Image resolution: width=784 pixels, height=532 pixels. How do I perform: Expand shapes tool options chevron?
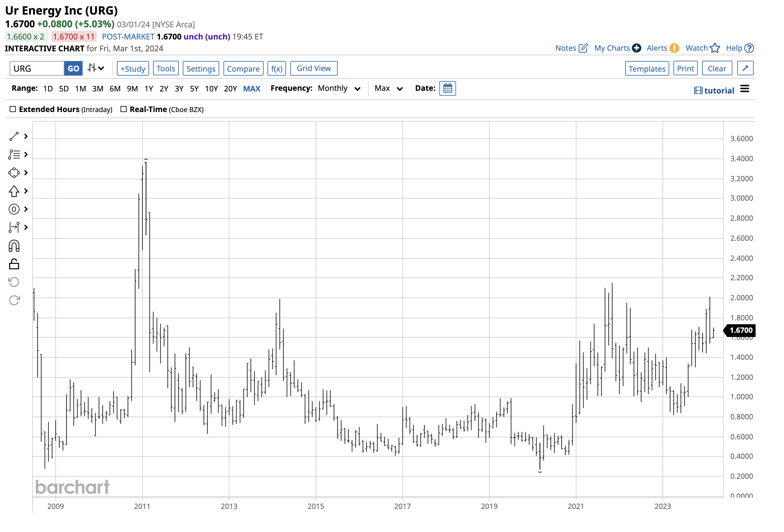(26, 173)
